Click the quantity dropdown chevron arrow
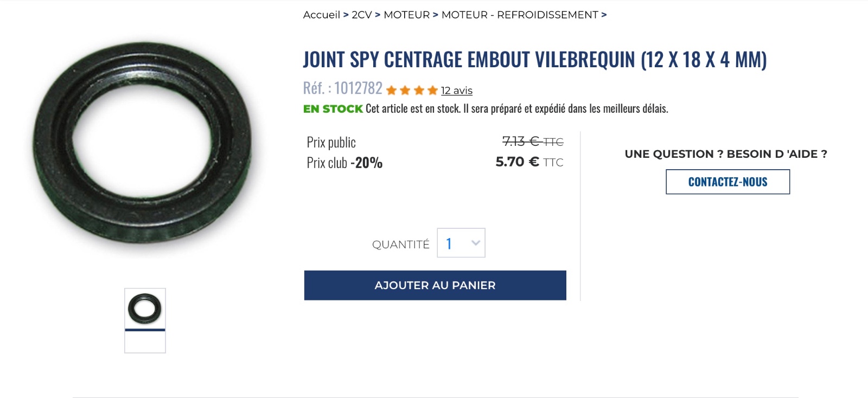 pos(476,243)
